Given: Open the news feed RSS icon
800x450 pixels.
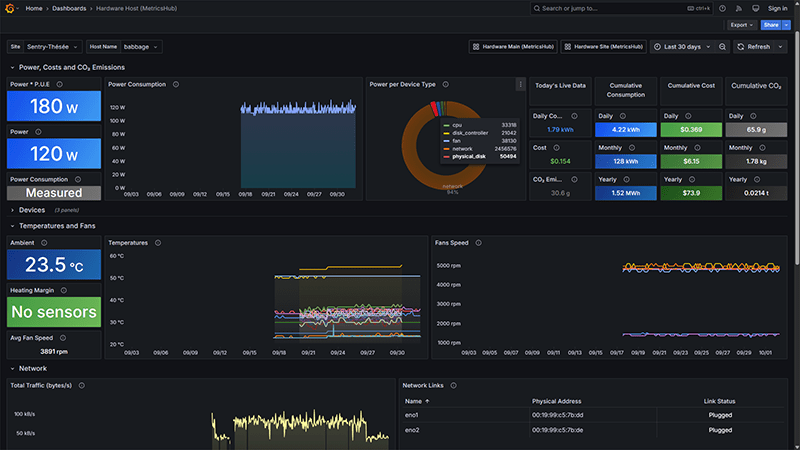Looking at the screenshot, I should pos(740,8).
